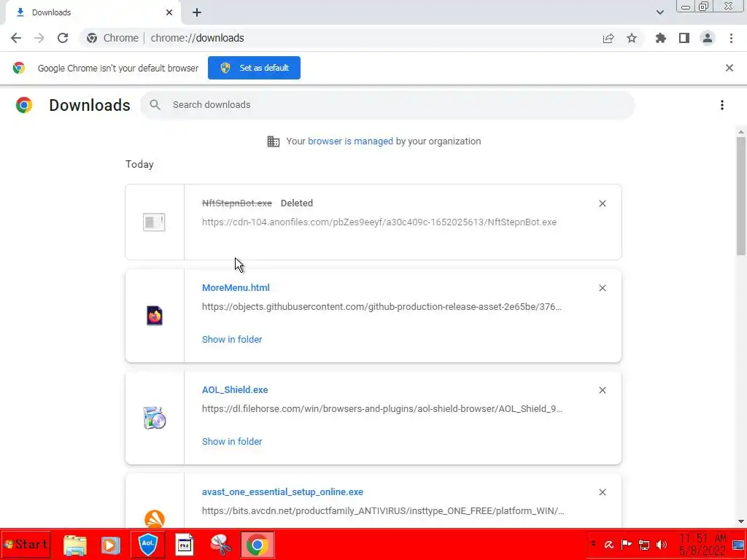747x560 pixels.
Task: Remove avast_one_essential_setup_online.exe entry
Action: tap(602, 492)
